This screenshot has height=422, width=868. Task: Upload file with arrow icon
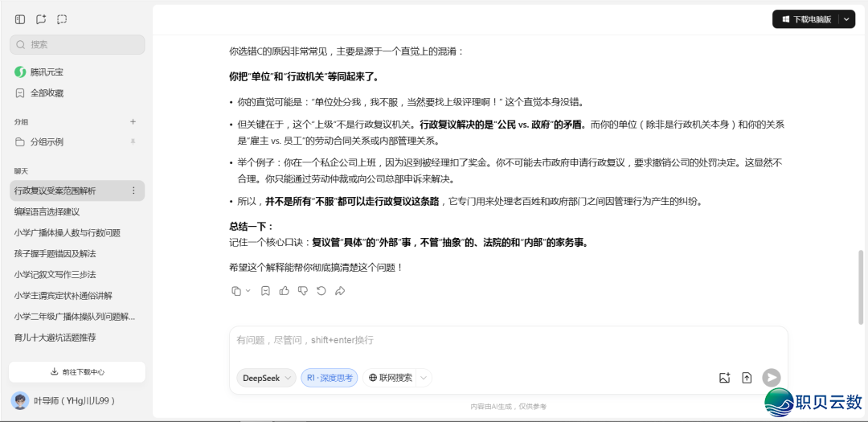747,378
